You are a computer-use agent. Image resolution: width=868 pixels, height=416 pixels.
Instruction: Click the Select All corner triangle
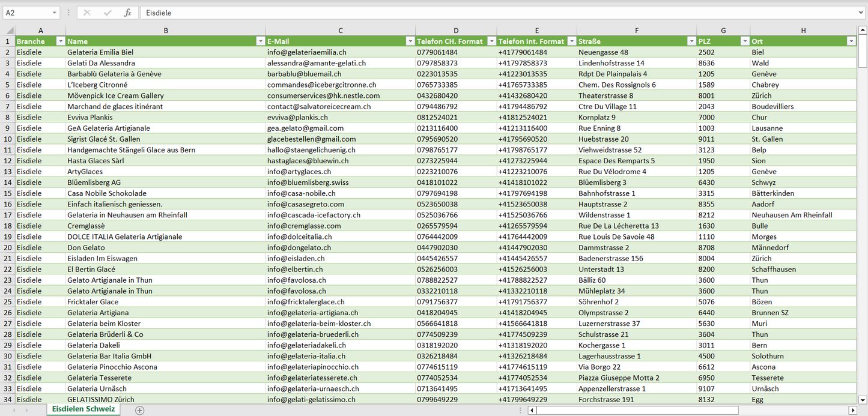[x=10, y=30]
